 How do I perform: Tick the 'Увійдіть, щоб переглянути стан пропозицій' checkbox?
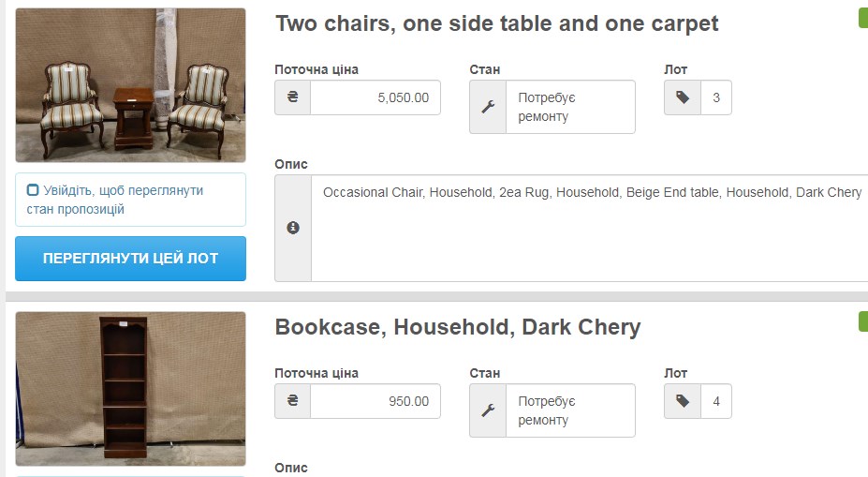pyautogui.click(x=34, y=190)
